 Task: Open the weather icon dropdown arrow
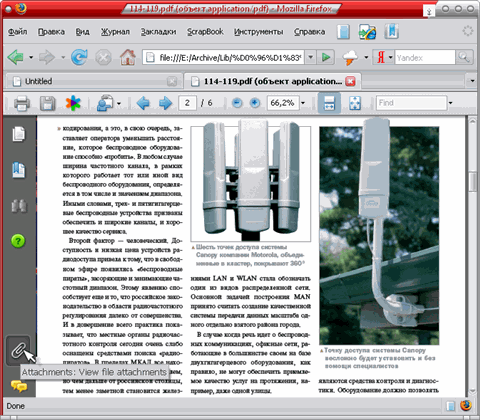pos(366,57)
